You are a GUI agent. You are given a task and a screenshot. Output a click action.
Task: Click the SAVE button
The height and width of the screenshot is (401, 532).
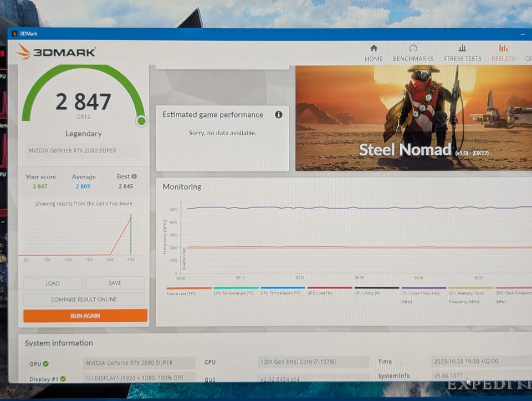click(x=115, y=283)
